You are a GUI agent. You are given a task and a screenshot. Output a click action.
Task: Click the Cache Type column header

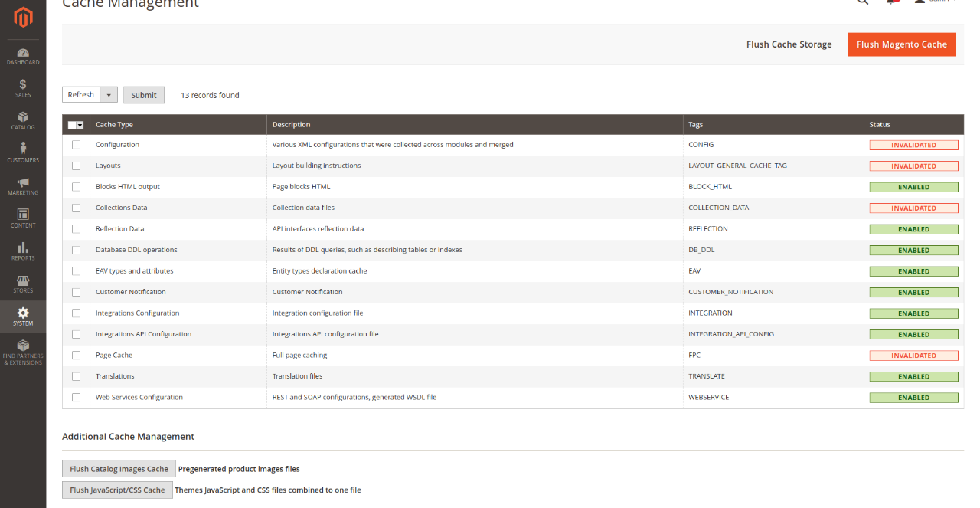(178, 125)
